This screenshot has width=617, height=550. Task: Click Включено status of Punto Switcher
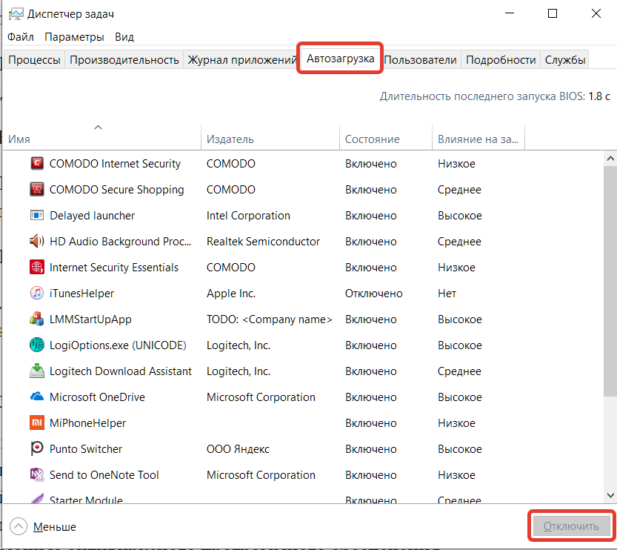tap(371, 449)
